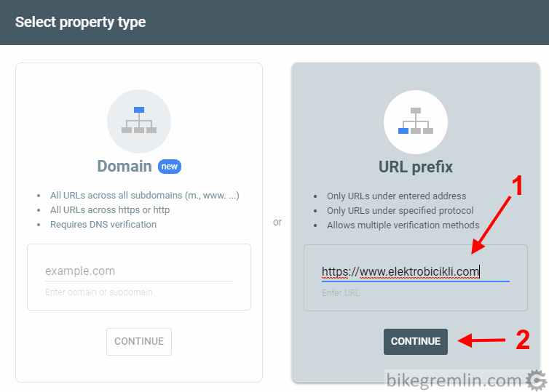The height and width of the screenshot is (392, 549).
Task: Click the dark Continue button under URL prefix
Action: [416, 341]
